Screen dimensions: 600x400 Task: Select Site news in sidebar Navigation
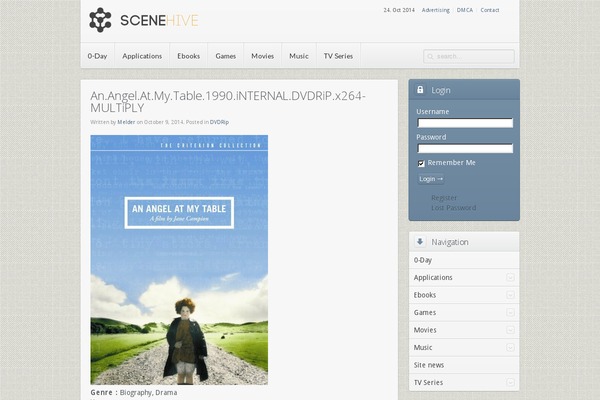pos(464,365)
